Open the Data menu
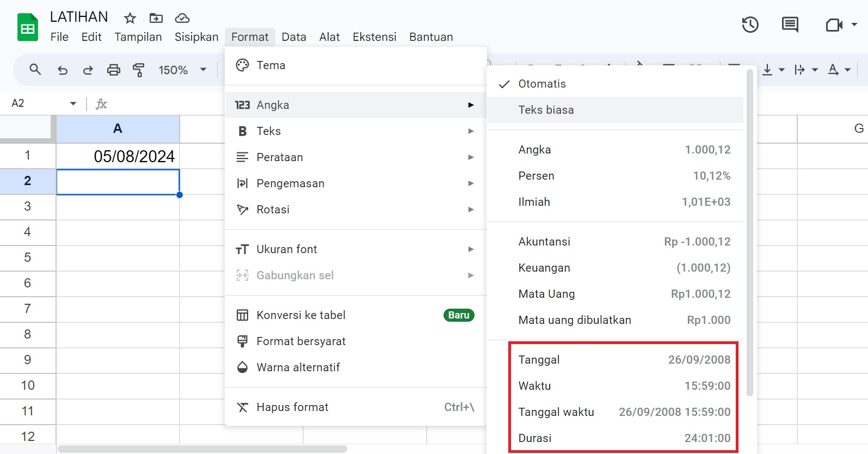 click(294, 37)
